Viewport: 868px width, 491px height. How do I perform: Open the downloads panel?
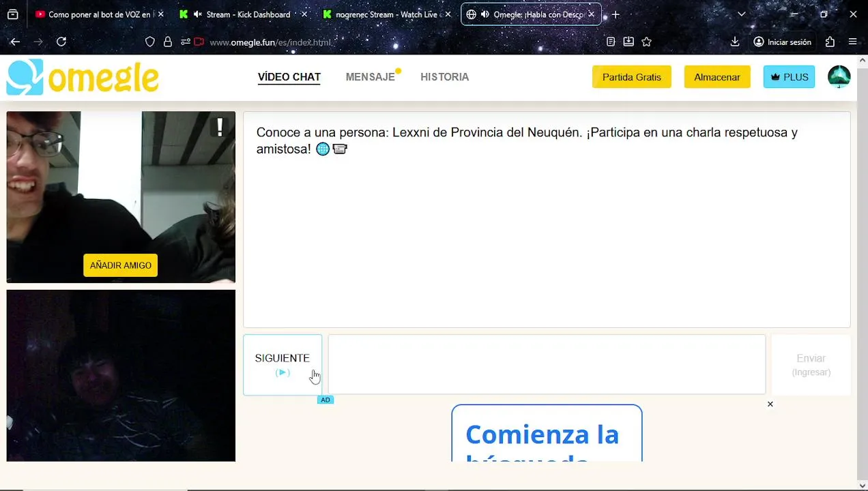tap(735, 42)
